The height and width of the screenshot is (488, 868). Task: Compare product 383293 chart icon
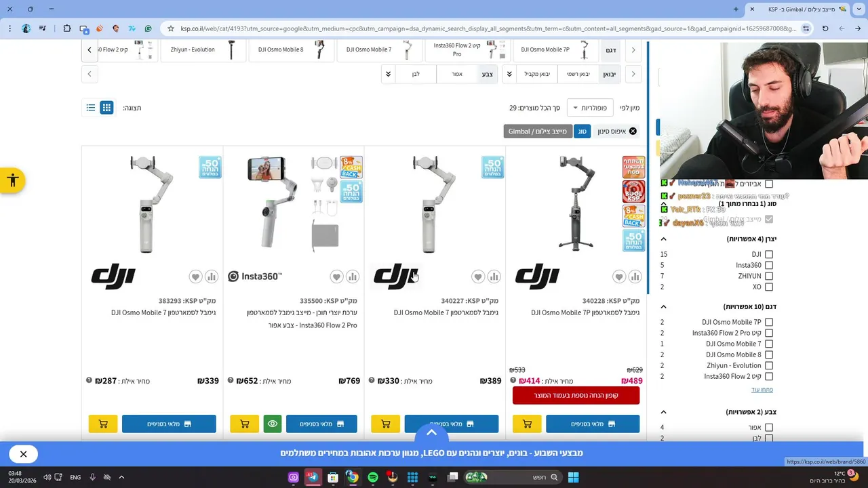(212, 277)
